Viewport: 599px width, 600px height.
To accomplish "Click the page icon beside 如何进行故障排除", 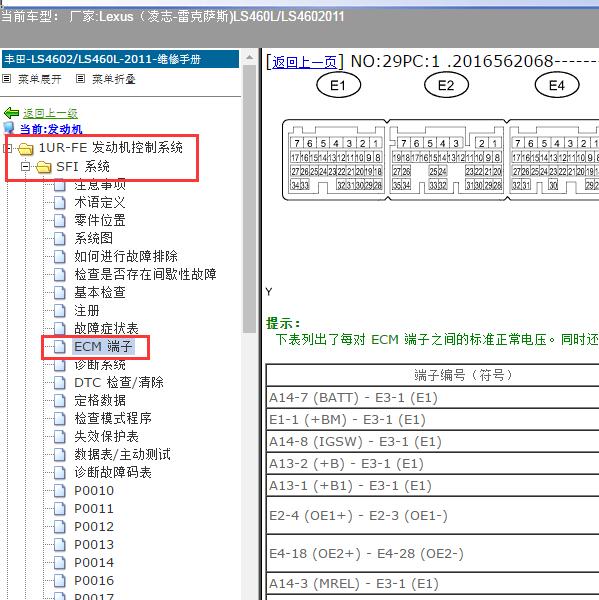I will tap(59, 256).
